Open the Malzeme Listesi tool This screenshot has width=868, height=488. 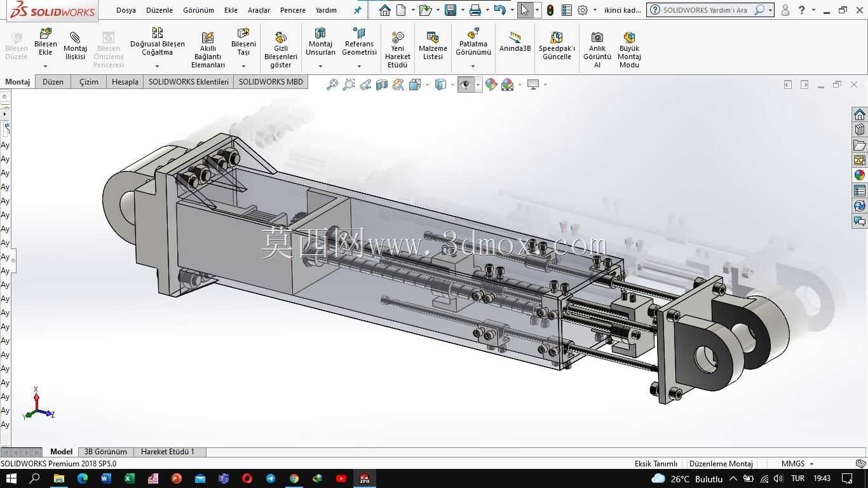coord(433,46)
